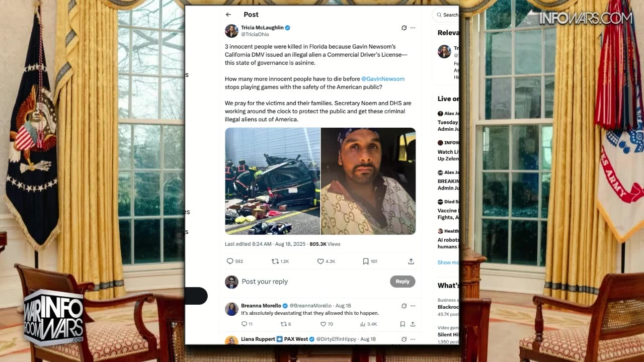Open the crash scene photo

(272, 181)
